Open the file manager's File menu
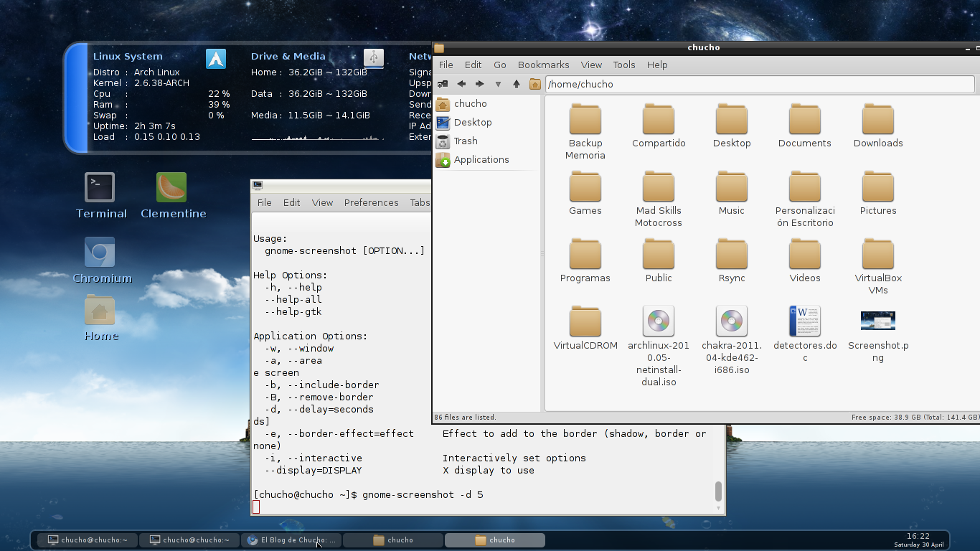The image size is (980, 551). 446,65
